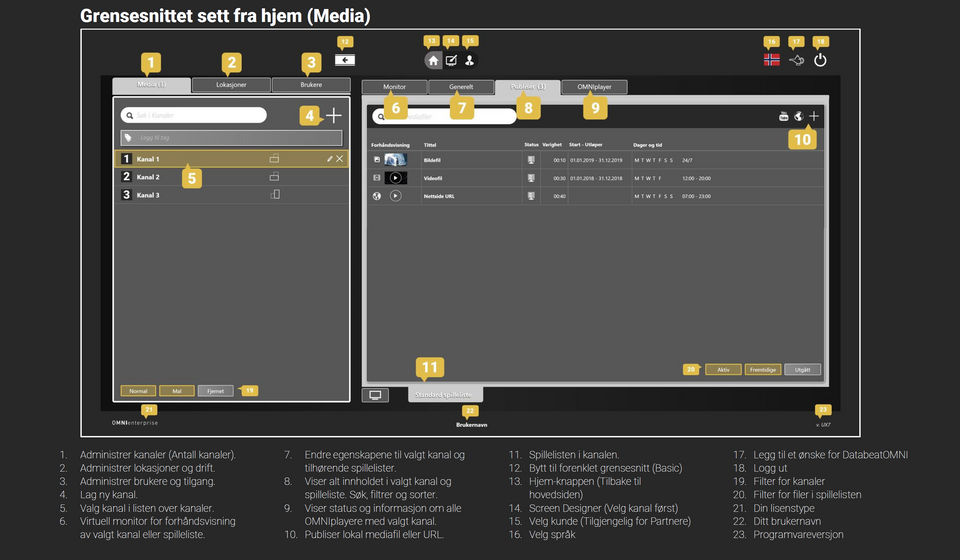The width and height of the screenshot is (960, 560).
Task: Click the OMNIenterprise license label
Action: pyautogui.click(x=135, y=423)
